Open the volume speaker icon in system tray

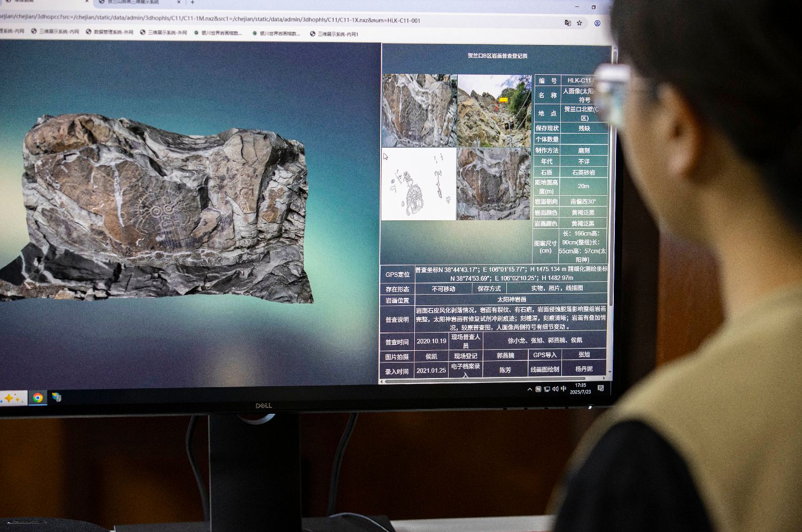pyautogui.click(x=555, y=389)
